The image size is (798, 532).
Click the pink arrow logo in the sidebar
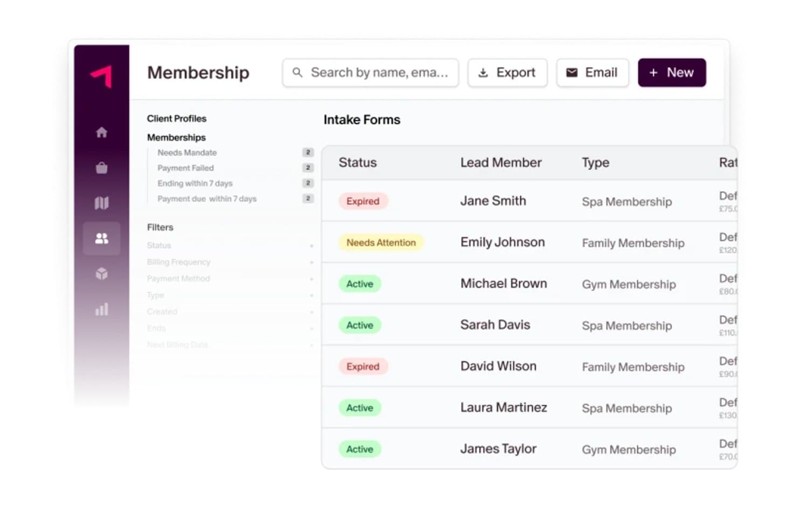[x=101, y=76]
